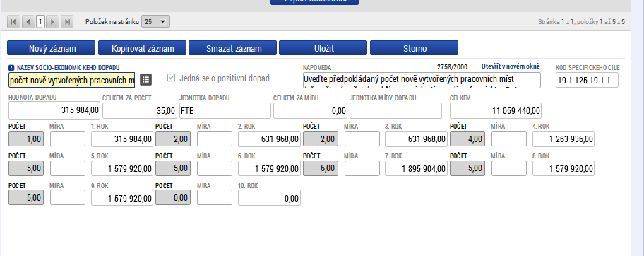The width and height of the screenshot is (644, 256).
Task: Click the Míra field for 8. rok
Action: coord(509,168)
